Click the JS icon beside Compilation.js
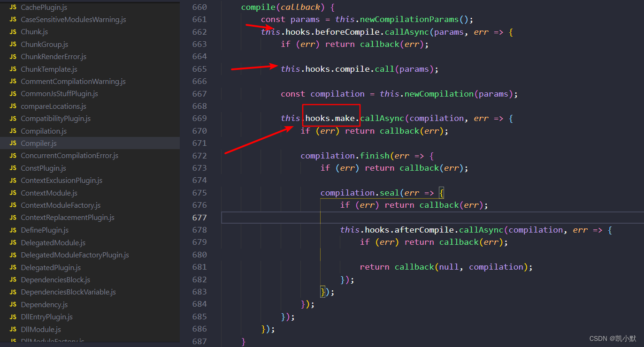Screen dimensions: 644x347 click(x=13, y=131)
